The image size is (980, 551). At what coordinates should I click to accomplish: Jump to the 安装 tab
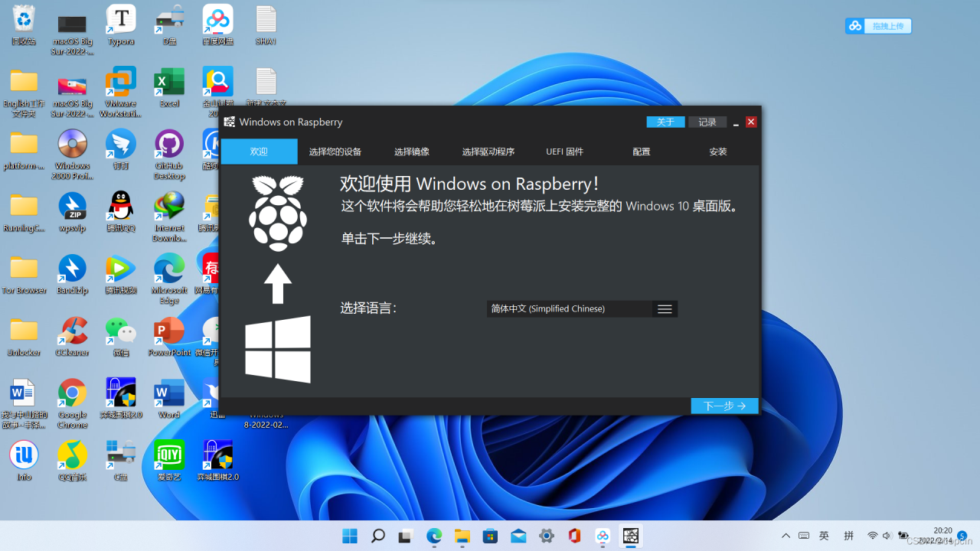[x=718, y=152]
